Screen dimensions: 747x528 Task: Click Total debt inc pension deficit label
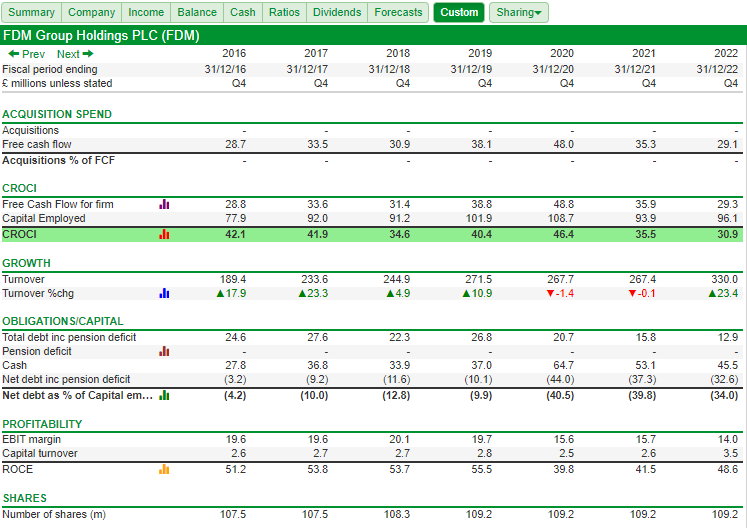coord(69,337)
